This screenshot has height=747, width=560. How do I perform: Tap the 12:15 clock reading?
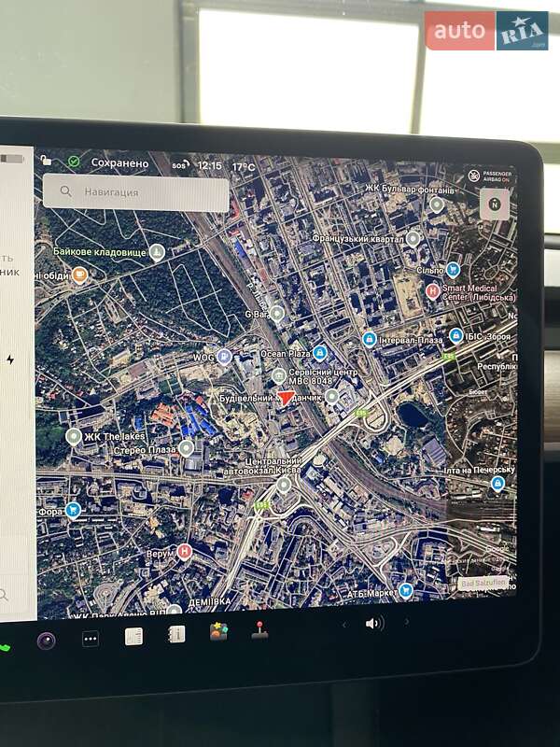[209, 165]
